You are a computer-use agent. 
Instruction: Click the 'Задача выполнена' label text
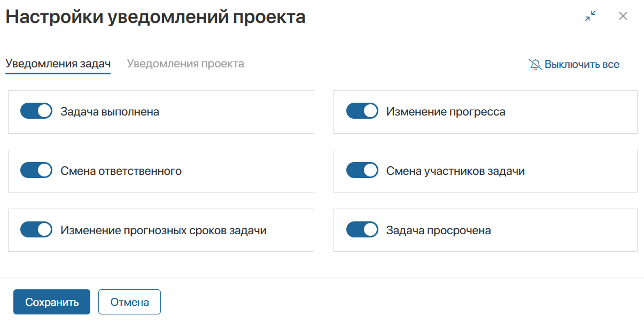[x=110, y=112]
